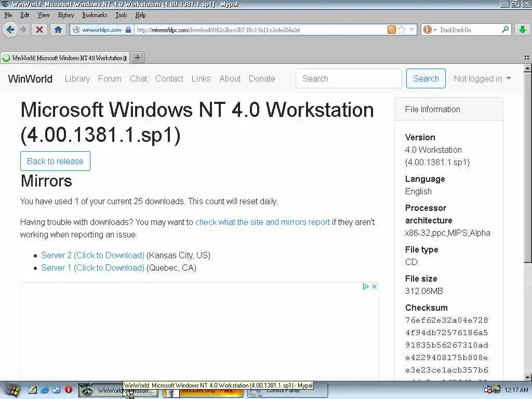
Task: Bookmark this page with the star icon
Action: pos(402,30)
